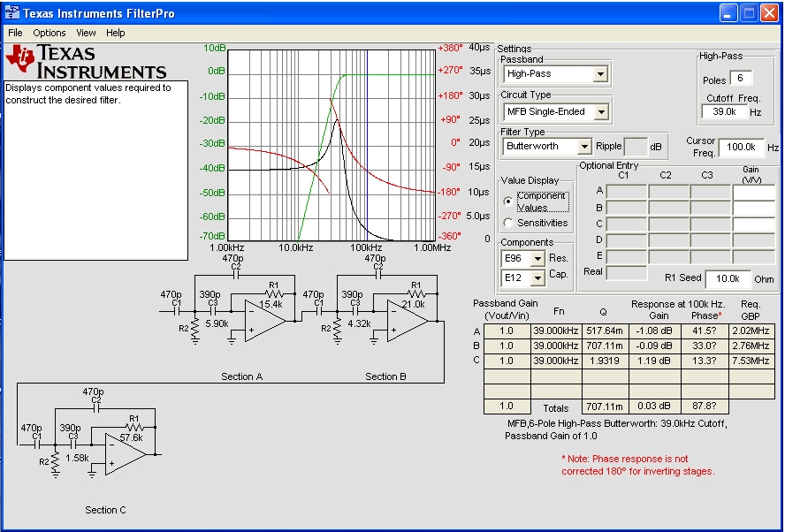This screenshot has width=785, height=532.
Task: Click the C2 capacitor in Section C
Action: point(96,408)
